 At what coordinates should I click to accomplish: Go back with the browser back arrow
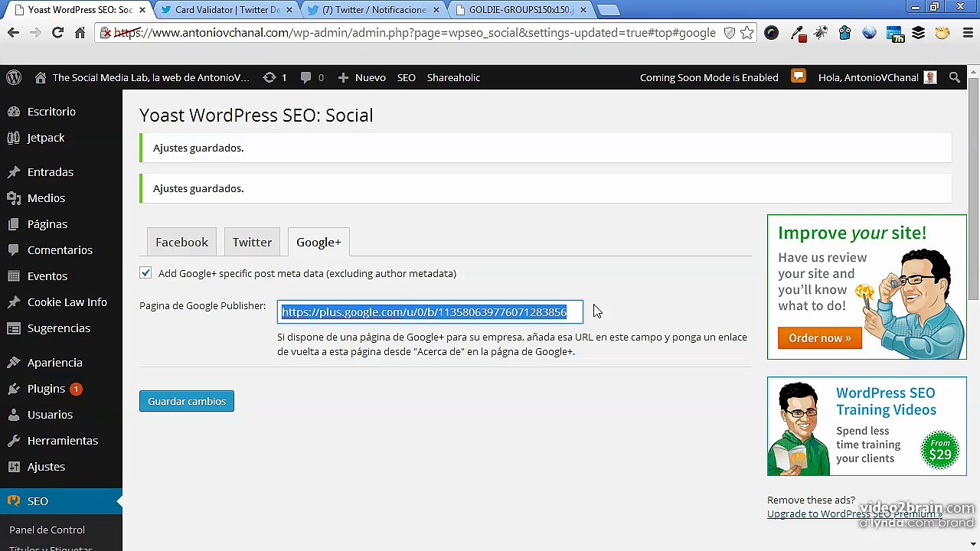(13, 33)
